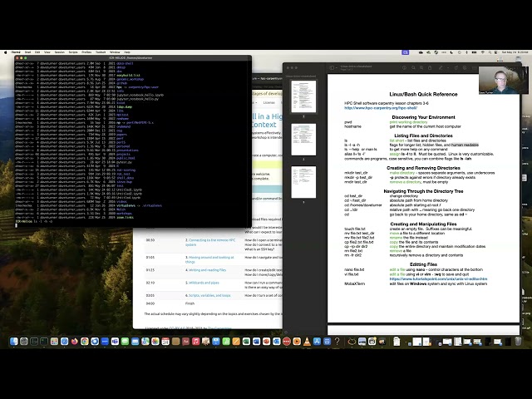Select second page thumbnail in Preview sidebar
Screen dimensions: 532x399
[303, 140]
